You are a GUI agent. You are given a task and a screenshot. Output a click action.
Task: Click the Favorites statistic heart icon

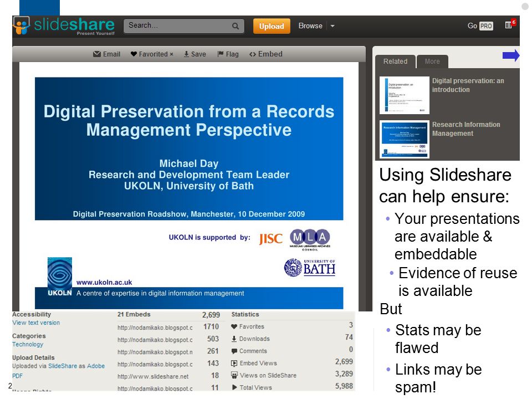[234, 327]
